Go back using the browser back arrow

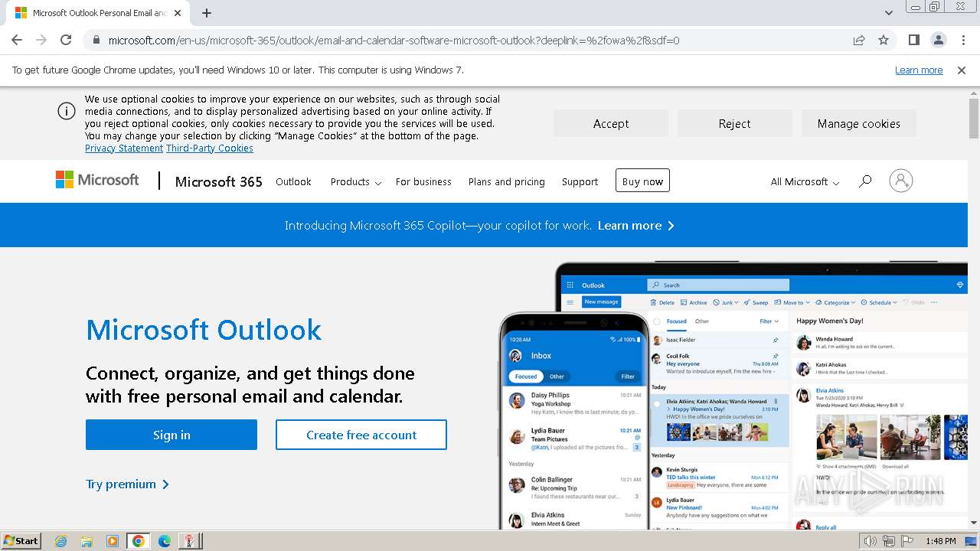click(x=17, y=41)
